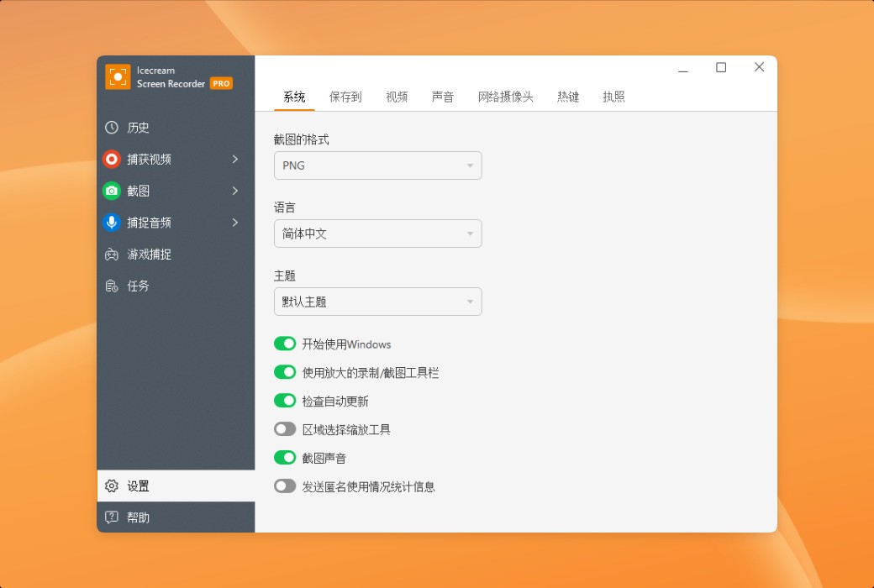This screenshot has width=874, height=588.
Task: Open the PNG 截图的格式 dropdown
Action: 377,165
